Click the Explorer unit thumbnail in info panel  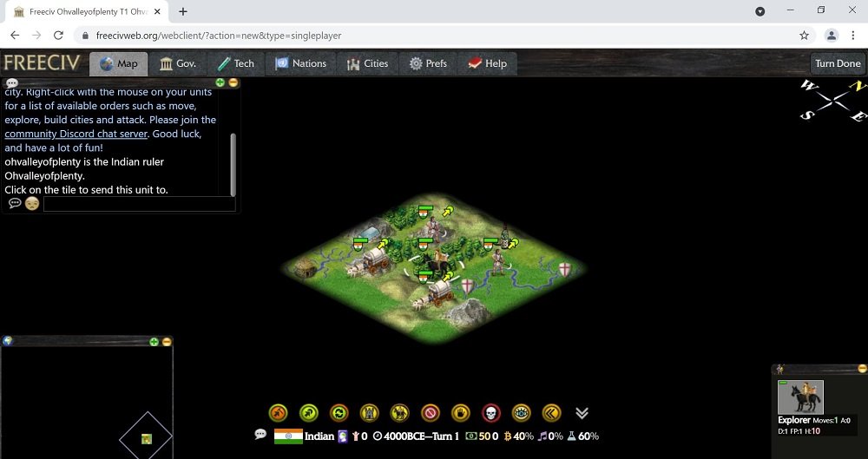point(800,397)
